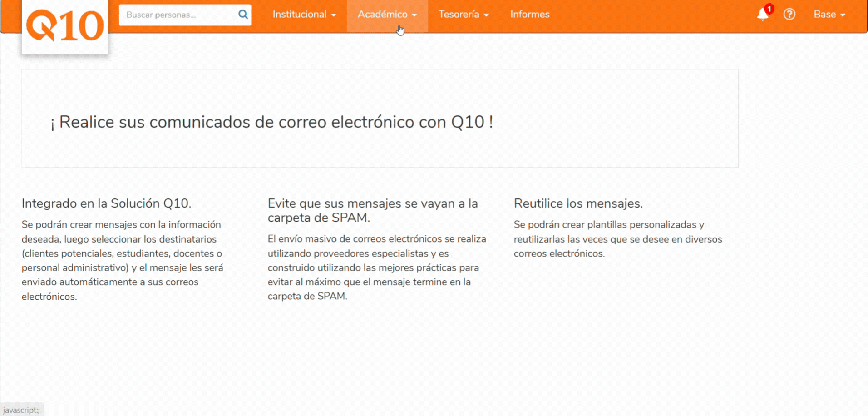Expand the Base user dropdown
Viewport: 868px width, 416px height.
[829, 15]
